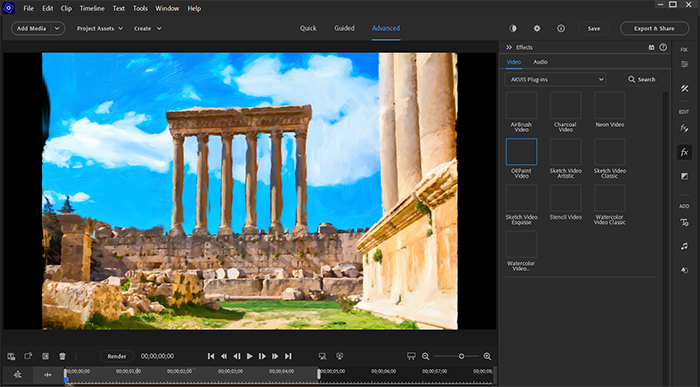Open the Adjust sliders icon in sidebar
700x387 pixels.
point(684,65)
